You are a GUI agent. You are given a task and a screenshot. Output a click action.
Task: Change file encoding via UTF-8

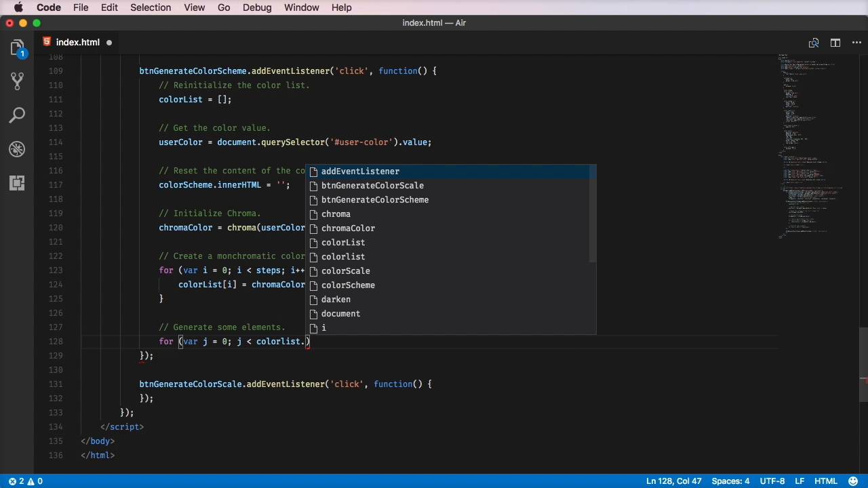point(772,481)
